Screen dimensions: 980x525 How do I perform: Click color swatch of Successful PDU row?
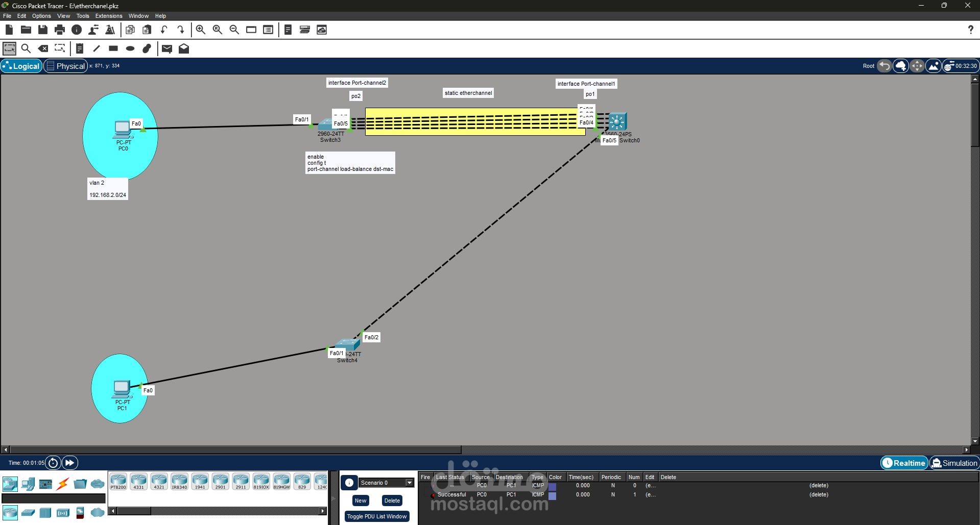point(552,495)
